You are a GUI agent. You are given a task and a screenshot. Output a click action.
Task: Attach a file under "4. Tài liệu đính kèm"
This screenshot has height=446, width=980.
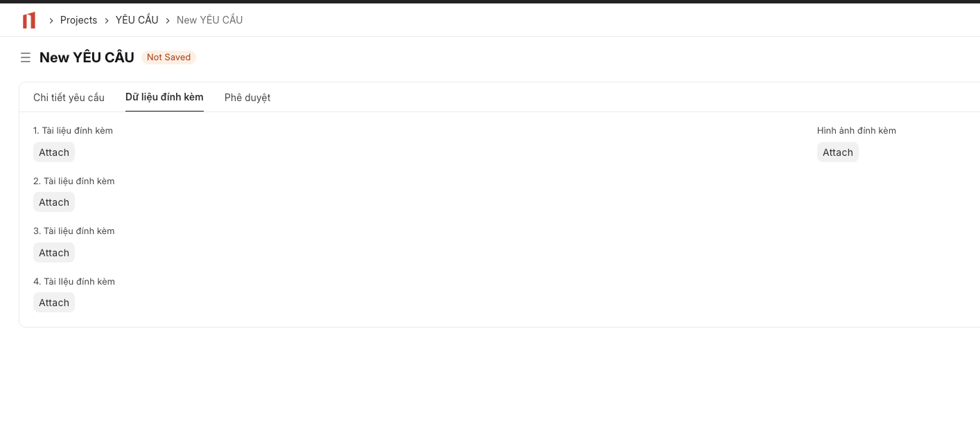53,302
